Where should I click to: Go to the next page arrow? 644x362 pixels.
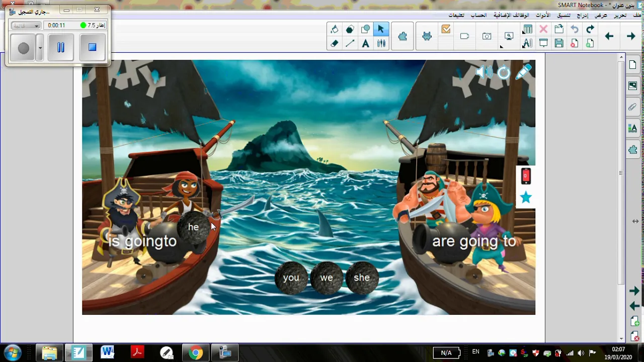click(x=631, y=36)
